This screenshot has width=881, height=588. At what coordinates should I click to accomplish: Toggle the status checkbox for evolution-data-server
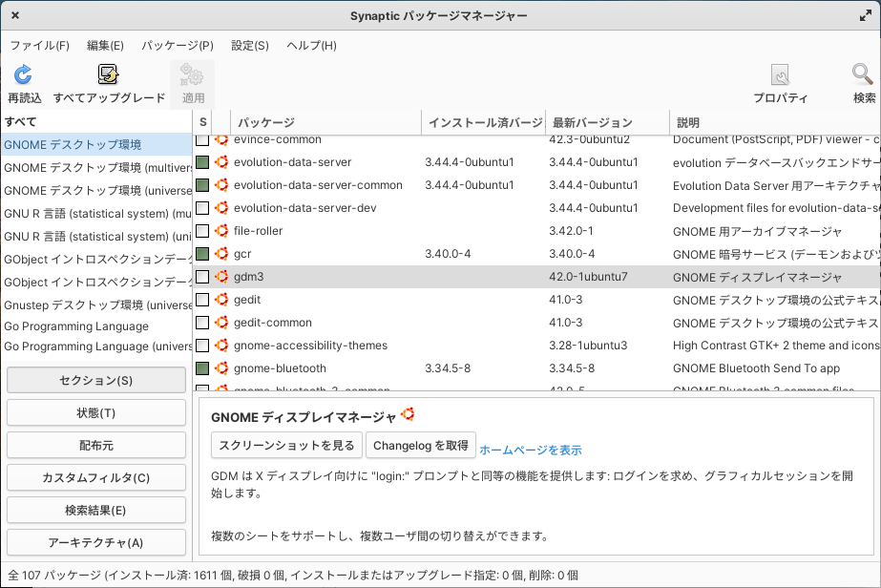pos(202,162)
